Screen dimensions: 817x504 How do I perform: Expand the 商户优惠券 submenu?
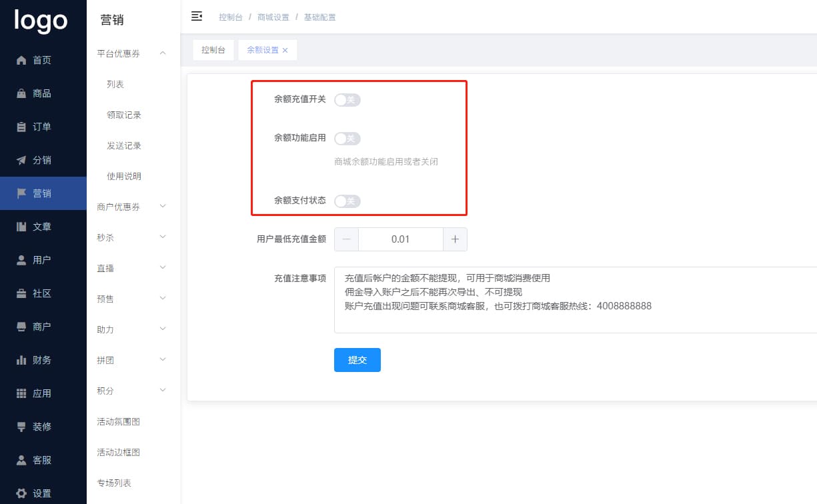coord(163,207)
